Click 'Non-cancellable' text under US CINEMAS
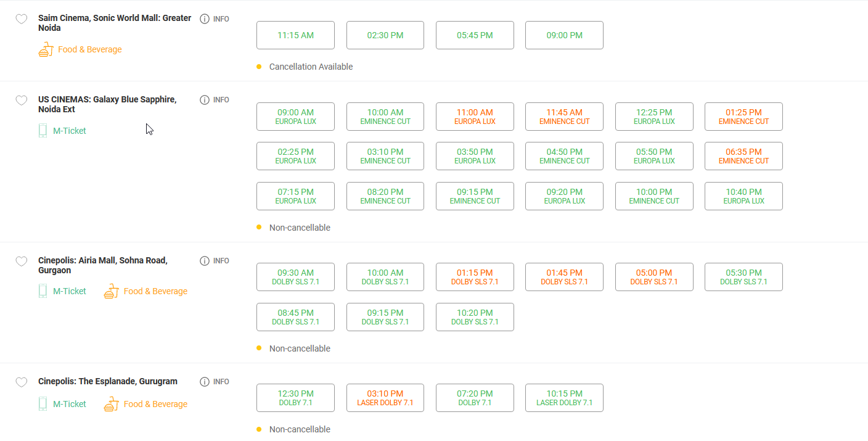The height and width of the screenshot is (441, 868). (x=300, y=228)
